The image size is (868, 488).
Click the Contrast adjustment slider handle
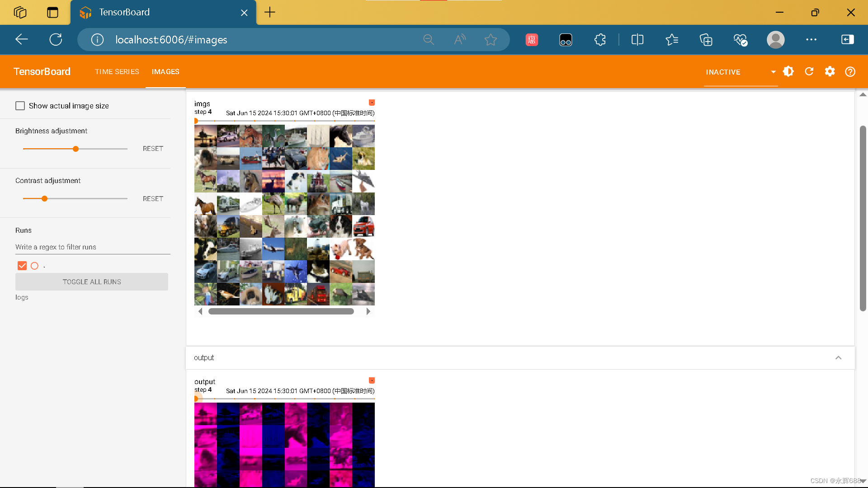point(44,199)
